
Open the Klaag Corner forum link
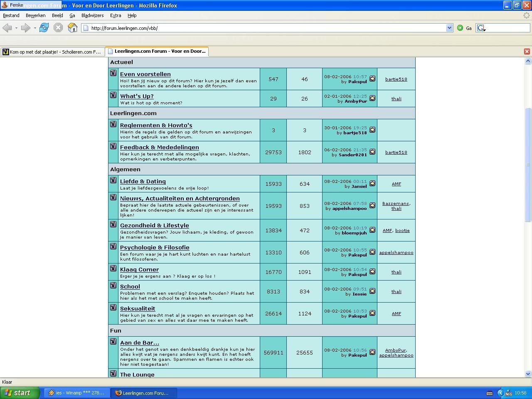pos(139,269)
